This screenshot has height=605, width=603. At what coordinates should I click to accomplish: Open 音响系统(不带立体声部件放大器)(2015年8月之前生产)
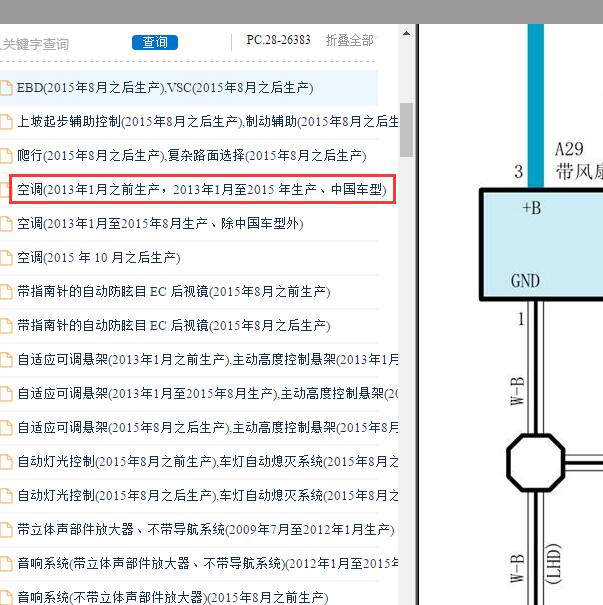172,597
